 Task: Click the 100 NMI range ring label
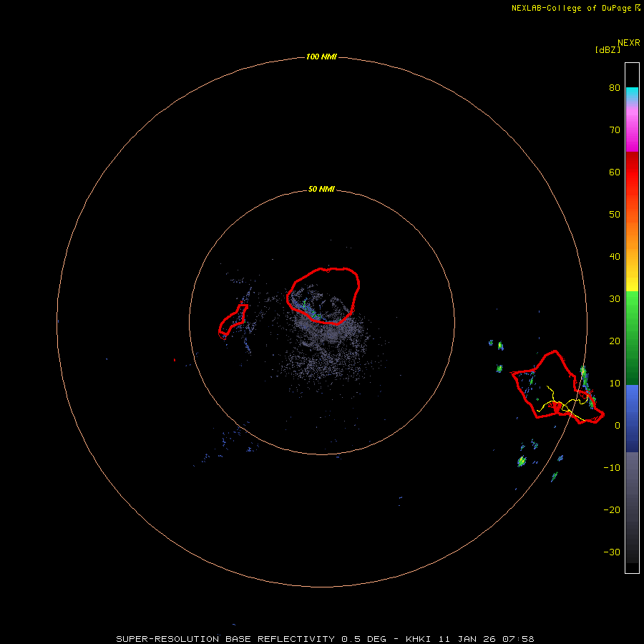(x=321, y=57)
